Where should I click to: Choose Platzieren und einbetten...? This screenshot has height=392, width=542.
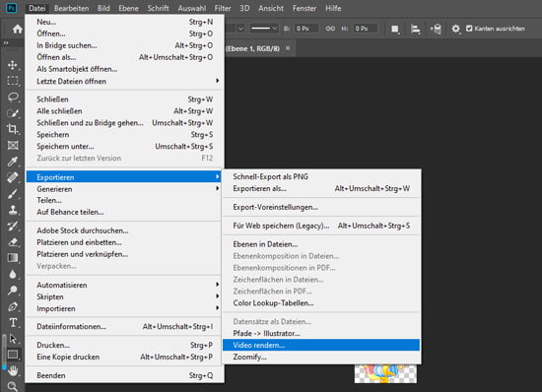point(124,242)
